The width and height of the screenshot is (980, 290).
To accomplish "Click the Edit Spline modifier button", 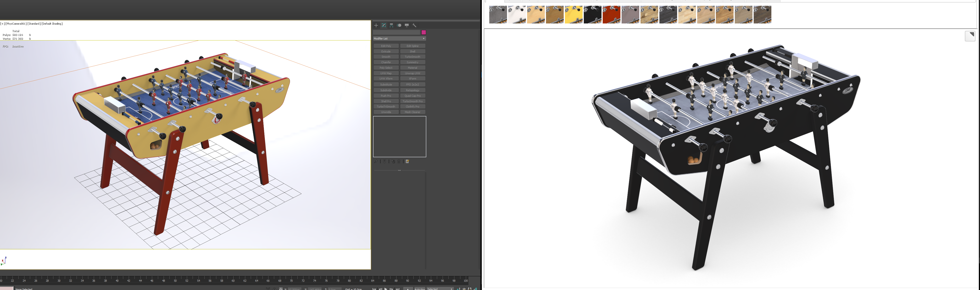I will 412,46.
